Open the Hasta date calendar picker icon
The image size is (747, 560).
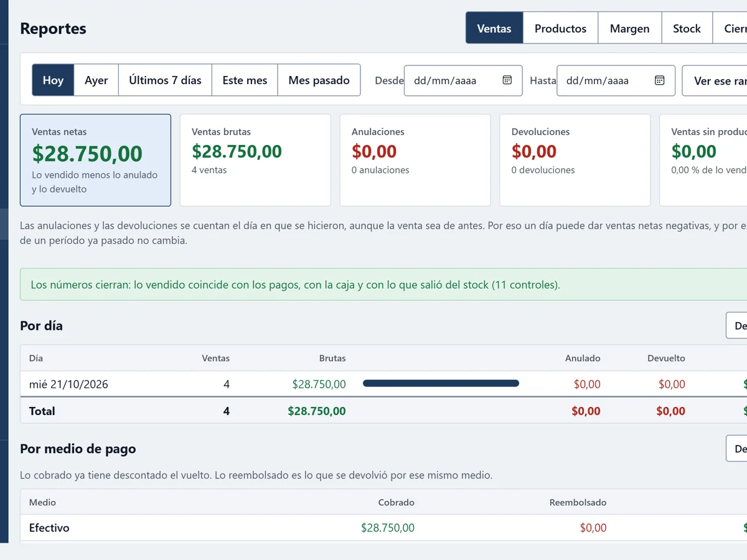[x=659, y=80]
